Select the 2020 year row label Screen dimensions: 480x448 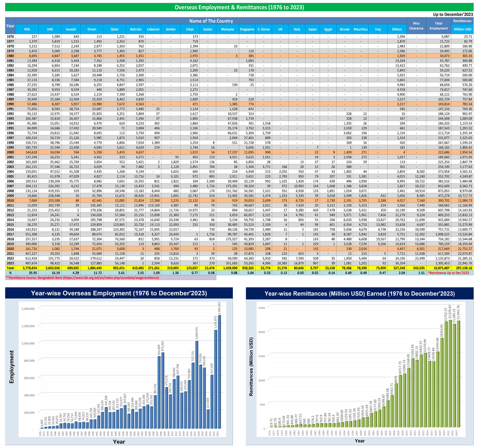click(10, 249)
